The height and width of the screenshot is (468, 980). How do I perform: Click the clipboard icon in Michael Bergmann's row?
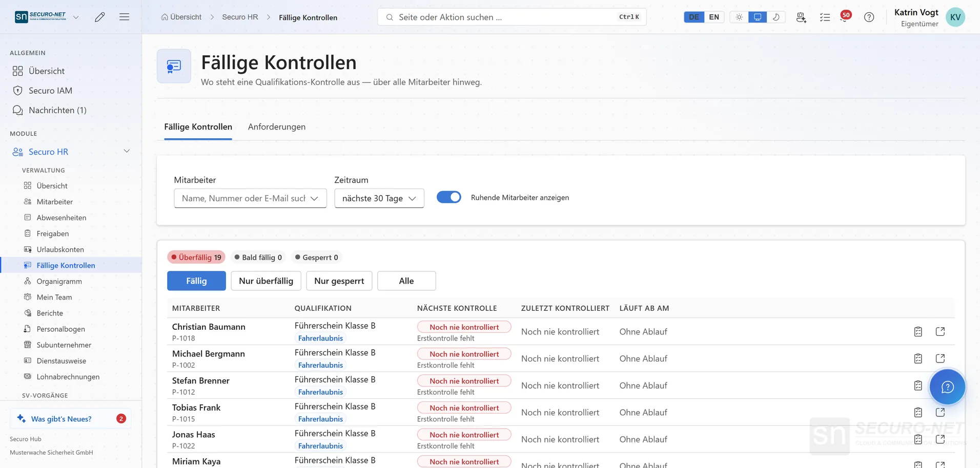coord(918,358)
